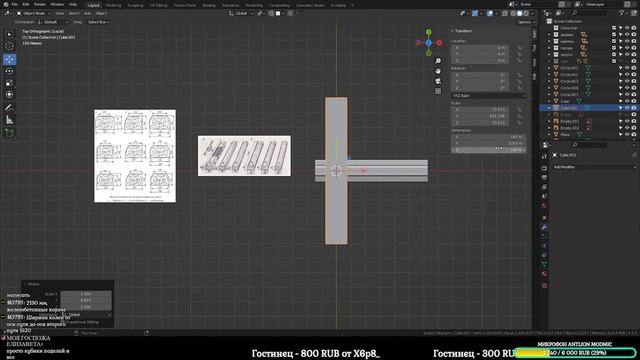Toggle exclude checkbox for Collection row
This screenshot has height=360, width=640.
[x=614, y=28]
